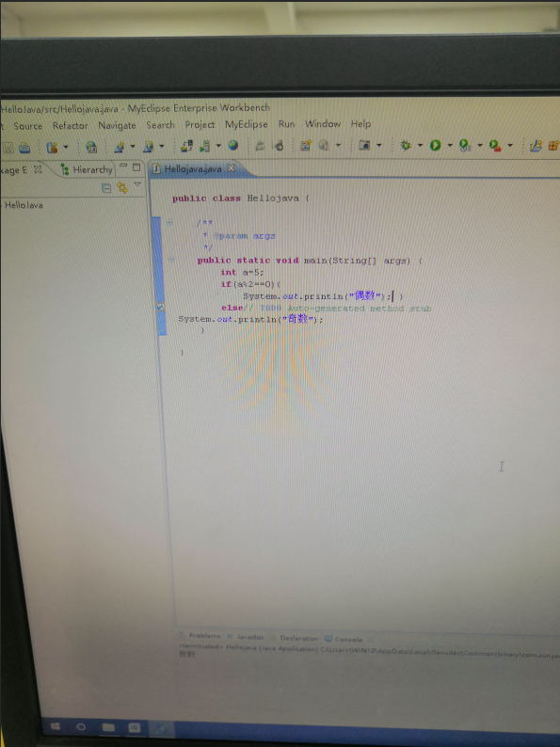Click the 'if(a%2==0){' code line
Viewport: 560px width, 747px height.
tap(250, 284)
